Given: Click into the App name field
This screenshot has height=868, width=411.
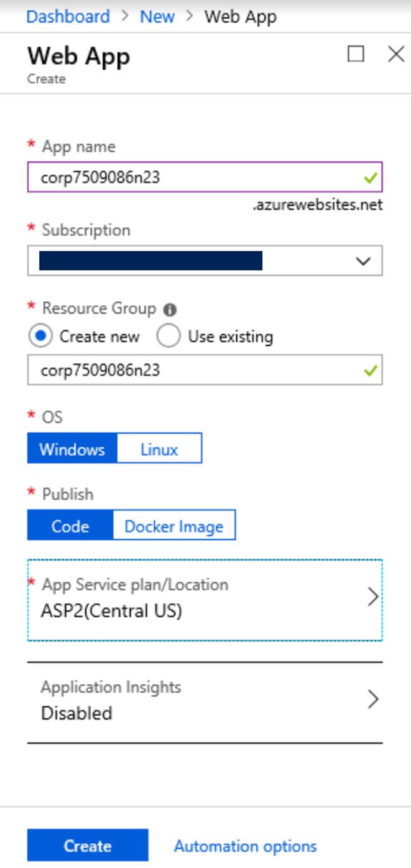Looking at the screenshot, I should [193, 178].
